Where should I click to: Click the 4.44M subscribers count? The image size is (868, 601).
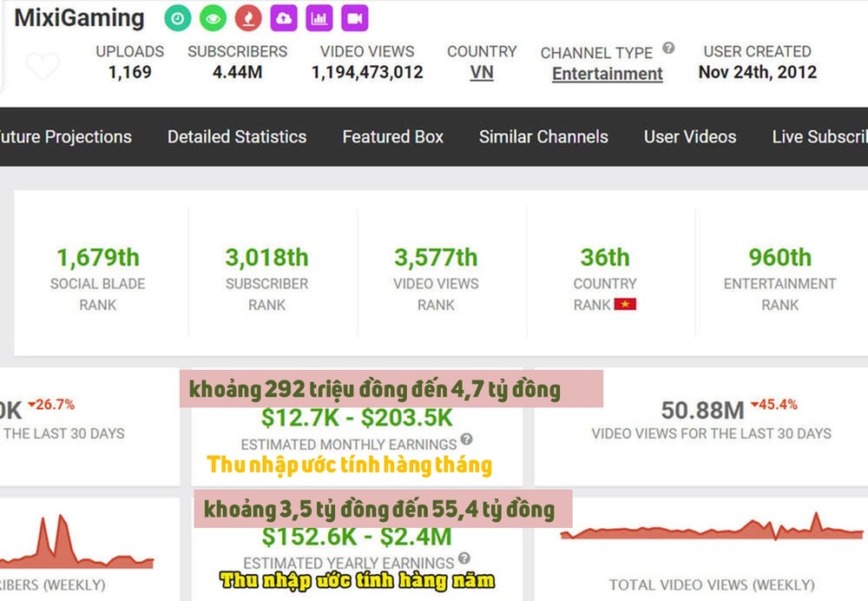[238, 72]
